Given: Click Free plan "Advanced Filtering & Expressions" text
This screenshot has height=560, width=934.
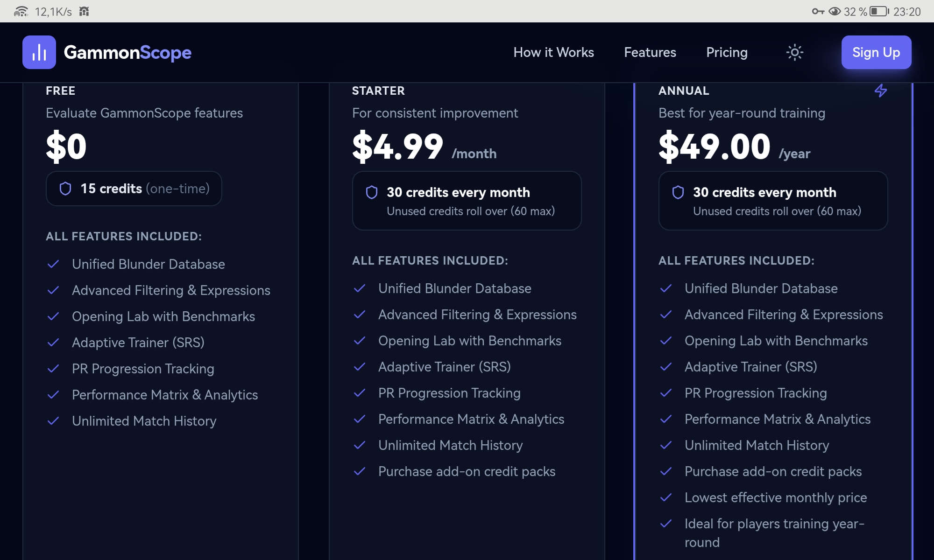Looking at the screenshot, I should 171,290.
